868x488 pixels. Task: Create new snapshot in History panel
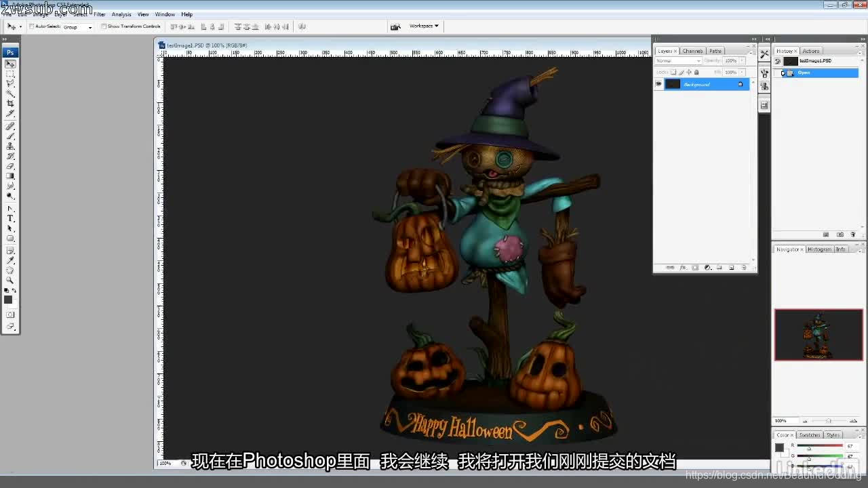(840, 235)
